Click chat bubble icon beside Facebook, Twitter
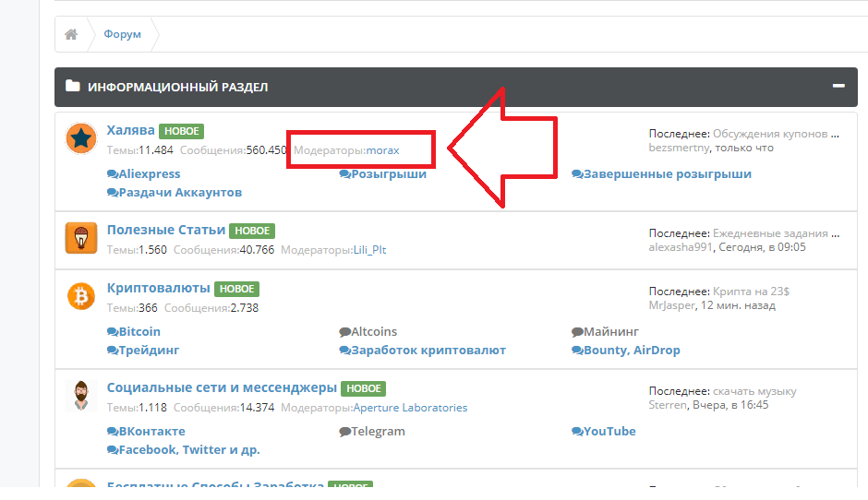 click(x=113, y=449)
